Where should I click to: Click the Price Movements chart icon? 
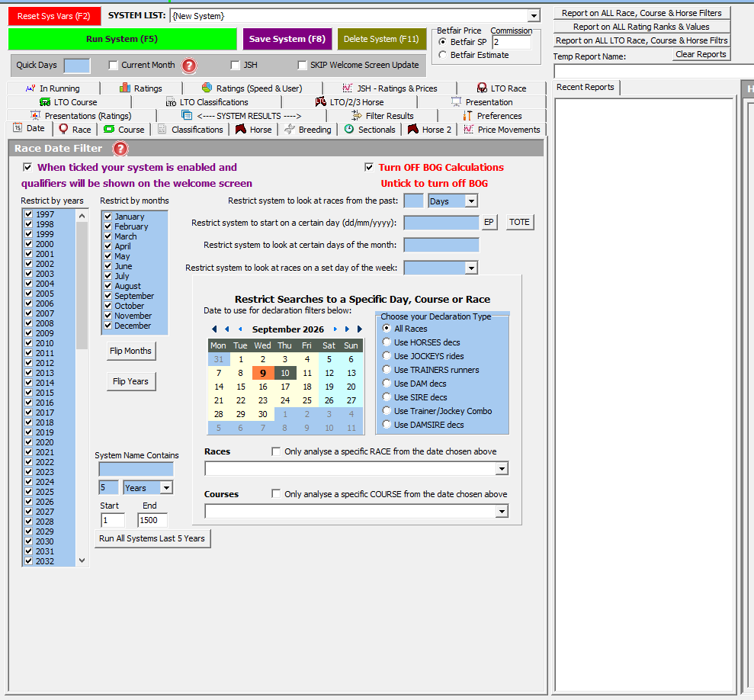pyautogui.click(x=469, y=129)
